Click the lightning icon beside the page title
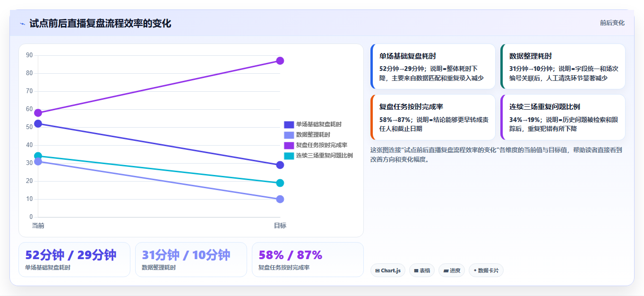 (23, 24)
